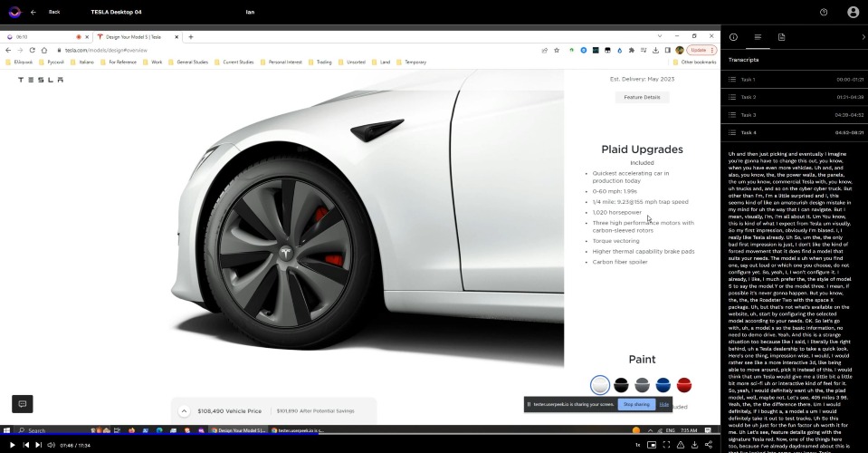Bookmark this page with the star icon

557,50
